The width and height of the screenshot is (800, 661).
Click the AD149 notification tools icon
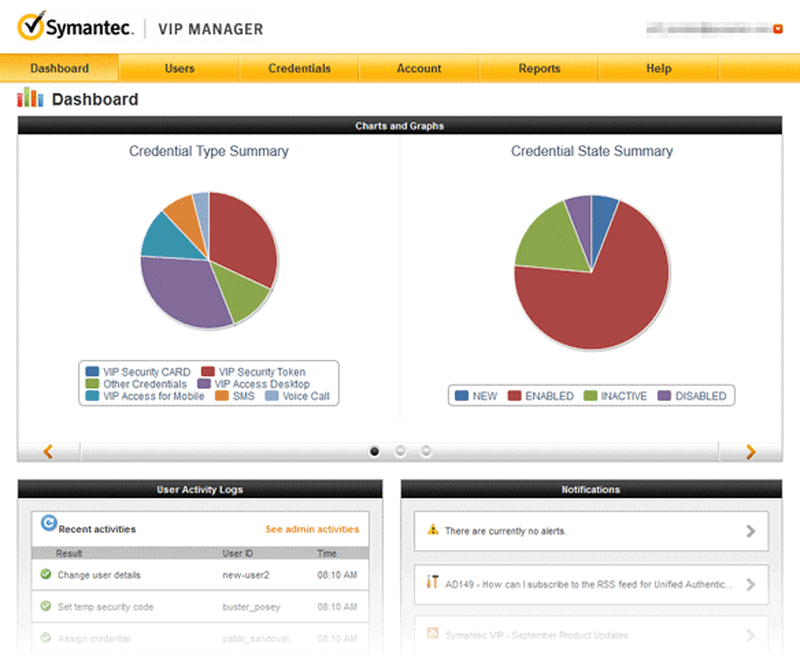pyautogui.click(x=432, y=583)
